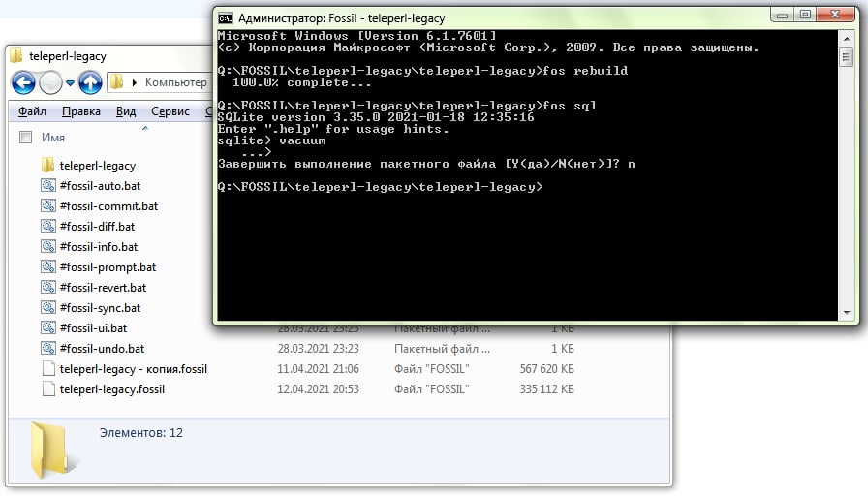Select #fossil-commit.bat file icon
This screenshot has width=868, height=496.
(48, 206)
